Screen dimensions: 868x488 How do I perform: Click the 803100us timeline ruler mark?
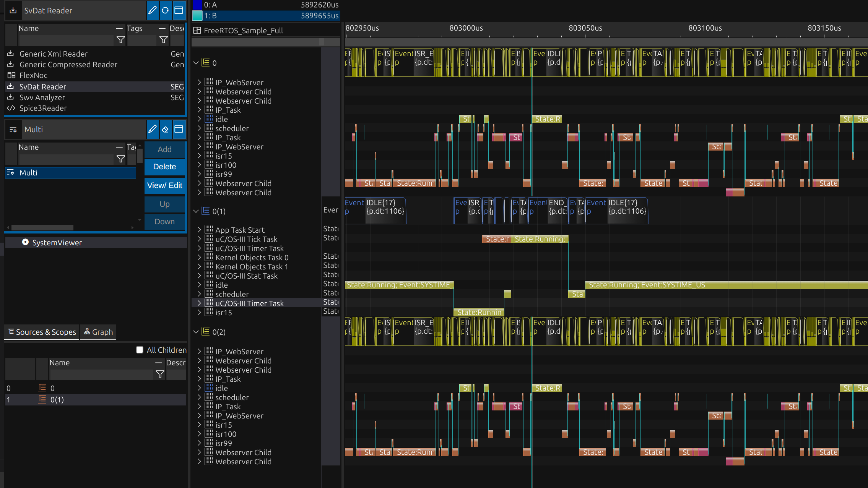[705, 28]
